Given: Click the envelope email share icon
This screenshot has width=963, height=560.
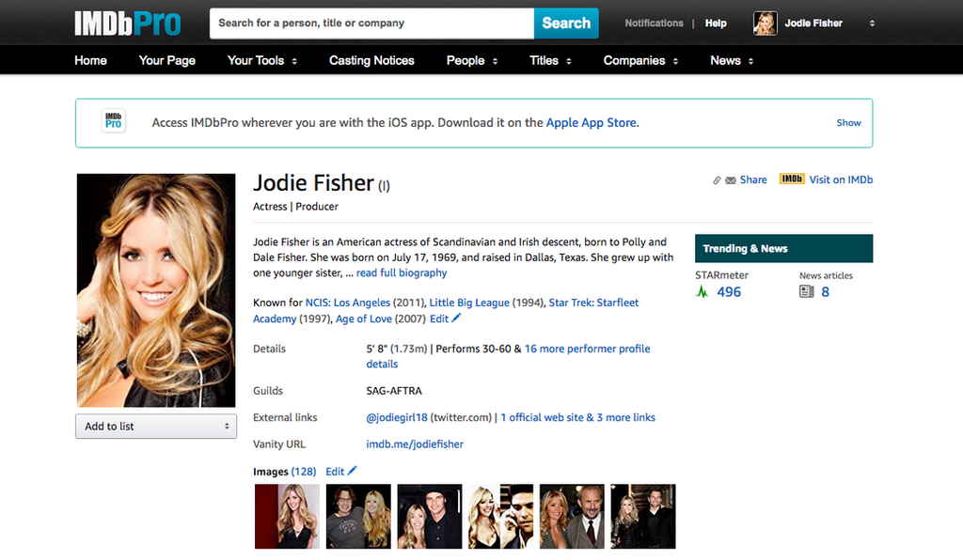Looking at the screenshot, I should coord(730,180).
